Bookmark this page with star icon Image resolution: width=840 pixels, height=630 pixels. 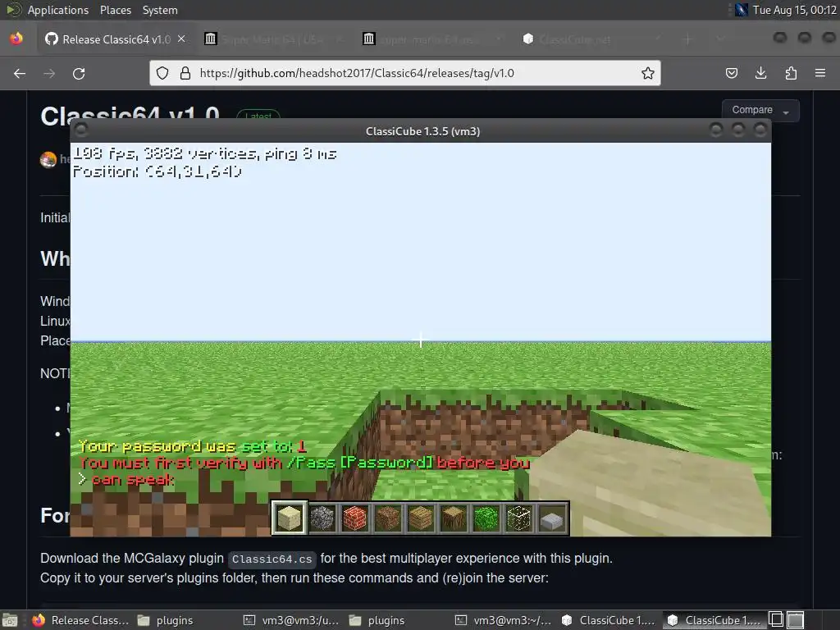(648, 73)
